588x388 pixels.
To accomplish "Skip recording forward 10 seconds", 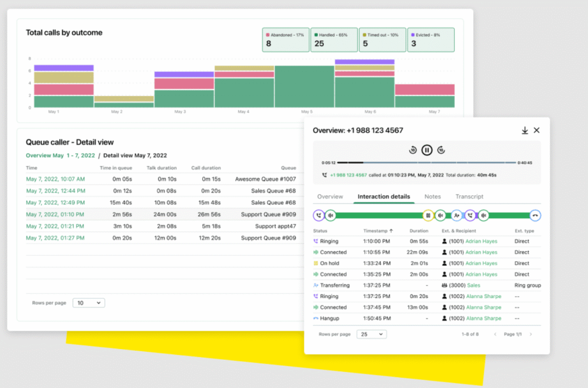I will [x=441, y=150].
